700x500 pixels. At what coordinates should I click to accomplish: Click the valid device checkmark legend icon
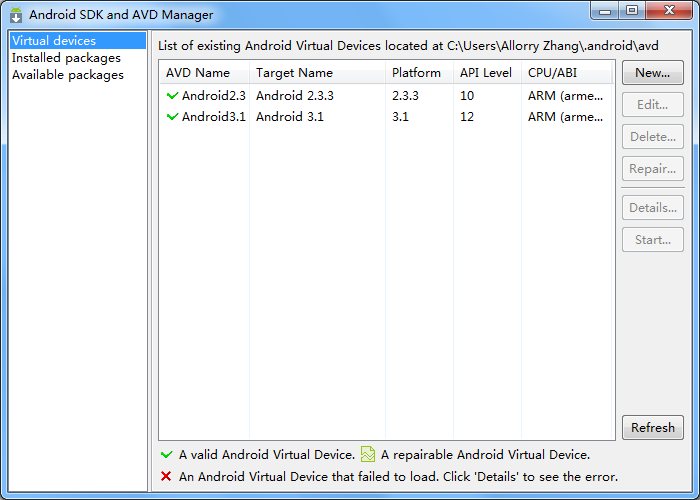coord(167,454)
